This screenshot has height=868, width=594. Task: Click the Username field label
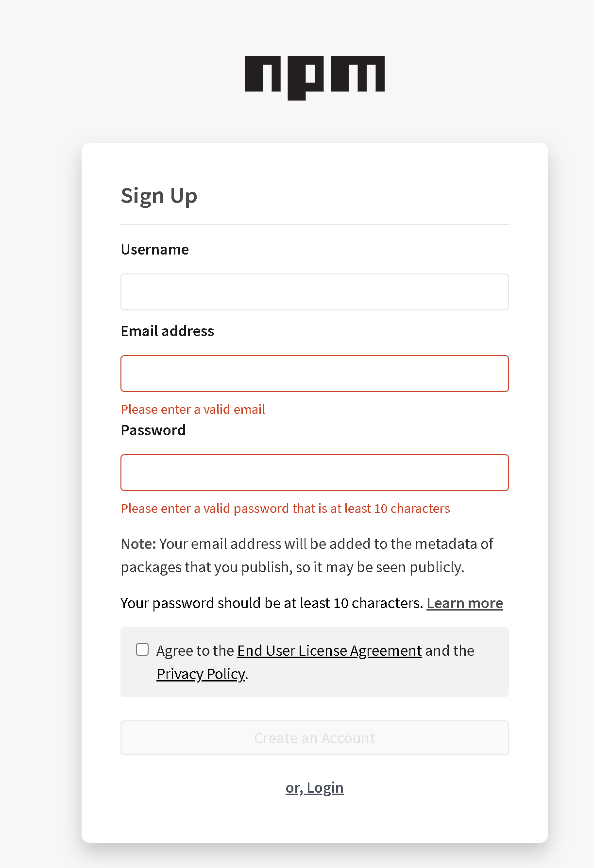(x=155, y=249)
